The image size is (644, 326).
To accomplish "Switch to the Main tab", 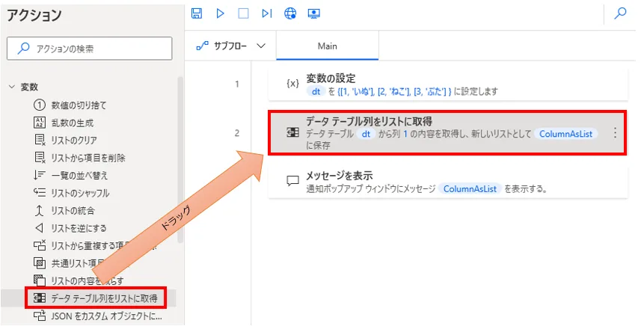I will click(x=327, y=46).
